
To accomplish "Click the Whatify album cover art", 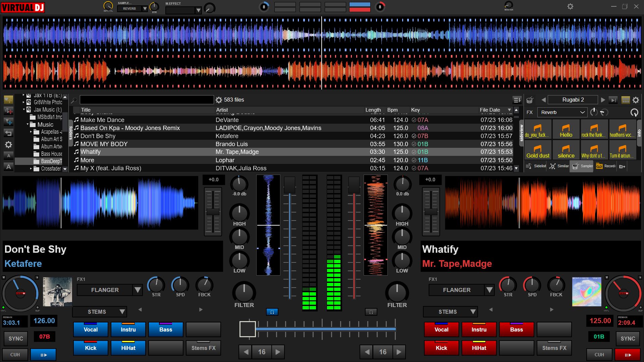I will pos(587,292).
